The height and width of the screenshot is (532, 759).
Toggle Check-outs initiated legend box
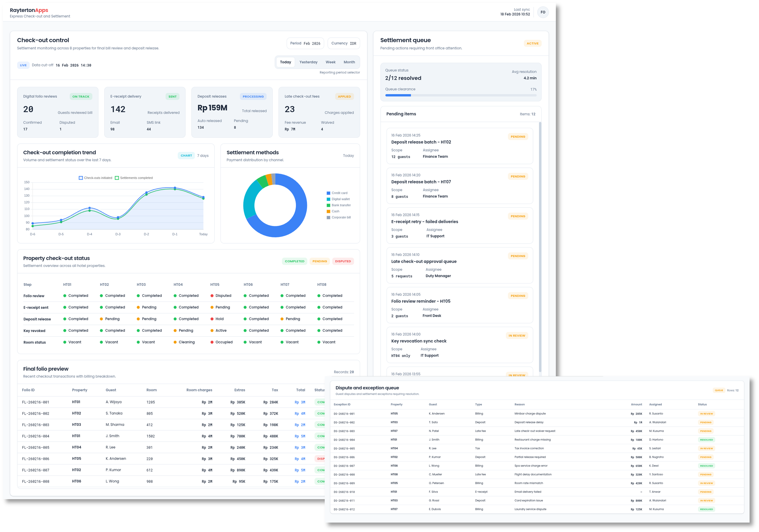[81, 178]
